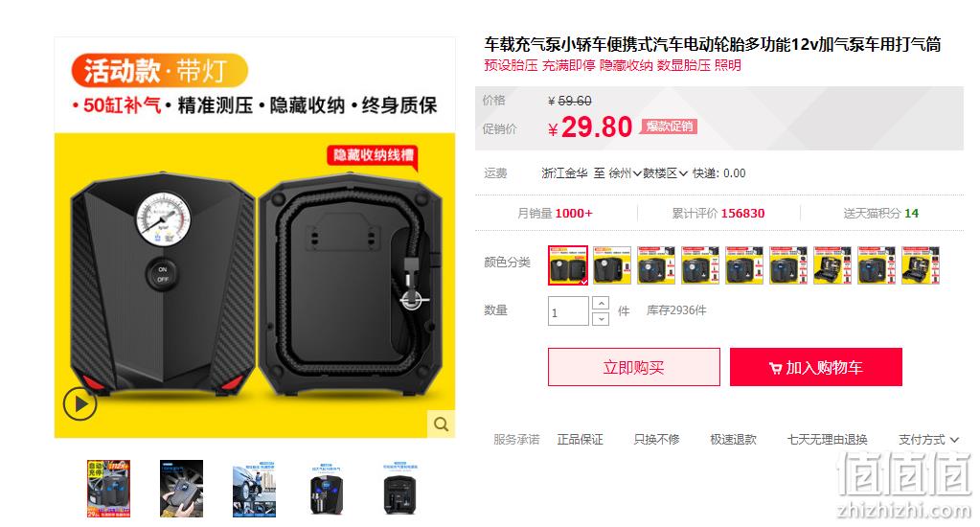
Task: Open the first gallery thumbnail with orange banner
Action: click(108, 489)
